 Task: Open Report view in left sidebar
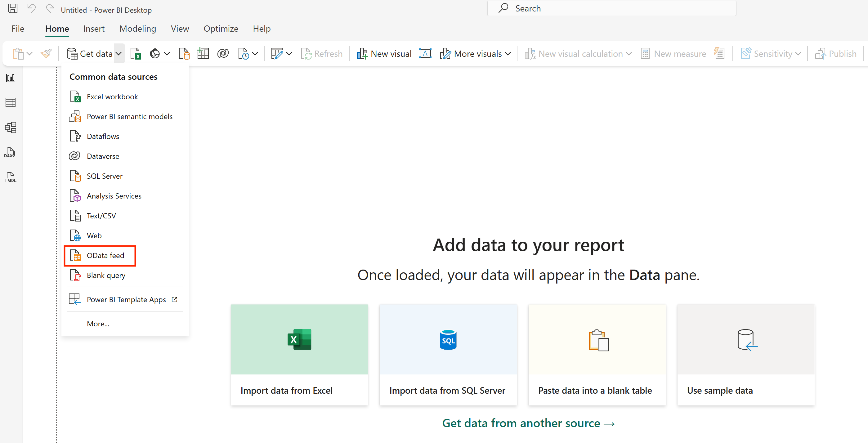[11, 78]
